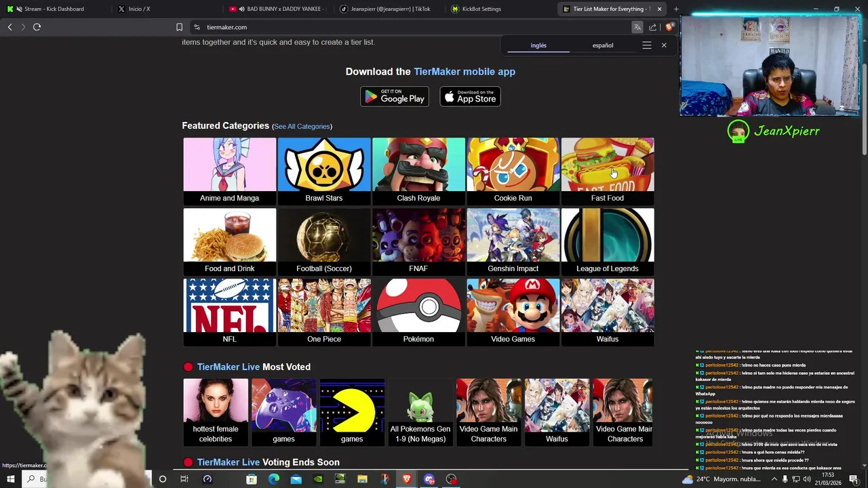This screenshot has height=488, width=868.
Task: Click the microphone icon in system tray
Action: click(785, 479)
